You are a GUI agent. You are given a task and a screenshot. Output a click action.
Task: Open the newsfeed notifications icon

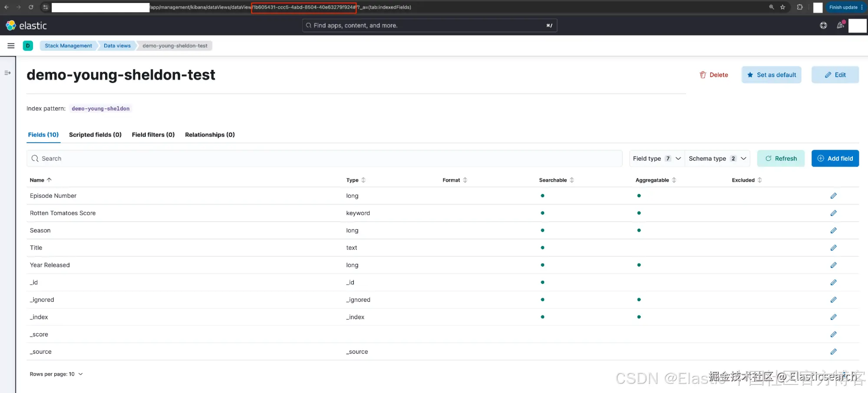841,25
